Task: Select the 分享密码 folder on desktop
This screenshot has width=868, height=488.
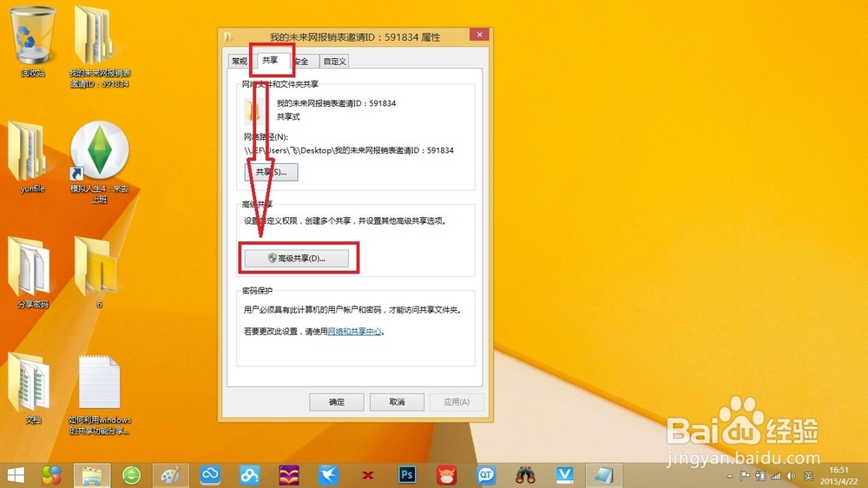Action: 33,273
